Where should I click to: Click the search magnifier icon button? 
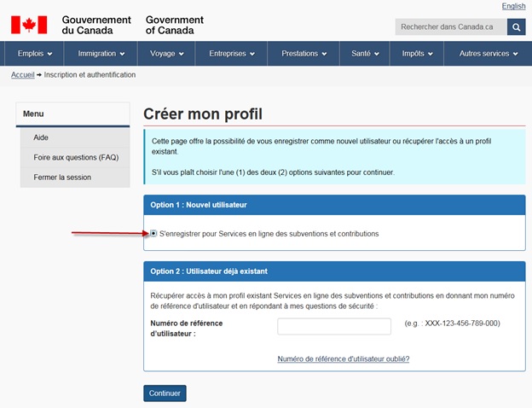pos(516,27)
